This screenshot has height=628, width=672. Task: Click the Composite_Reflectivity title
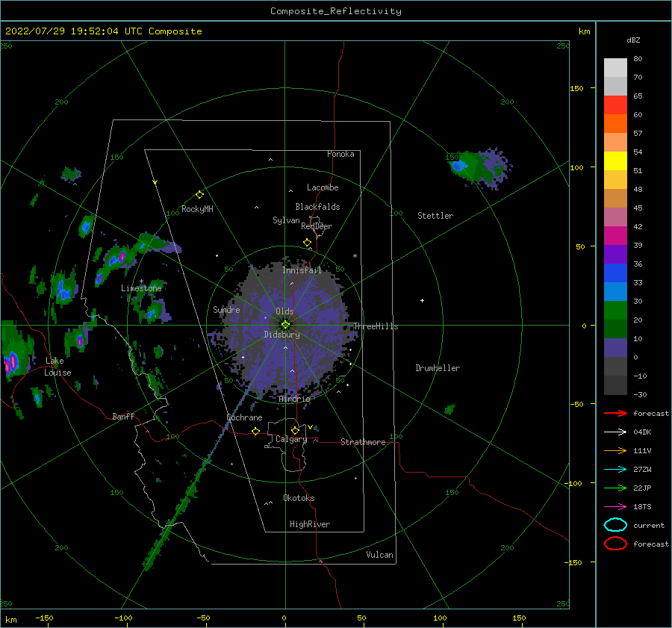coord(335,11)
